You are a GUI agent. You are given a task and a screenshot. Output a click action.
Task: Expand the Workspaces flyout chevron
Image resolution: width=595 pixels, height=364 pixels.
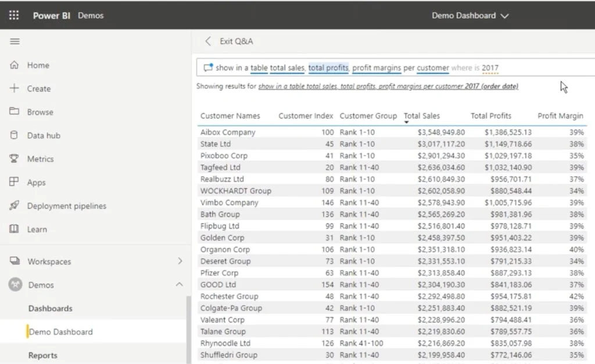pyautogui.click(x=180, y=261)
